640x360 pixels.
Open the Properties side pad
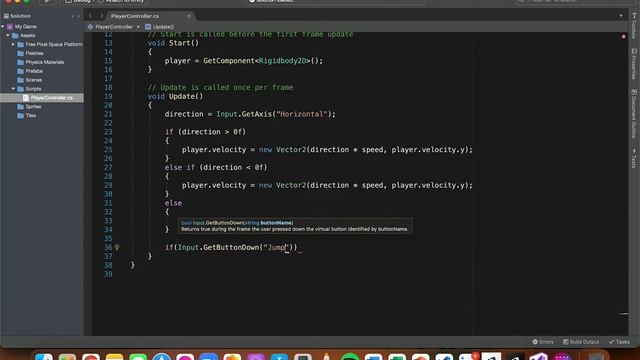coord(634,64)
